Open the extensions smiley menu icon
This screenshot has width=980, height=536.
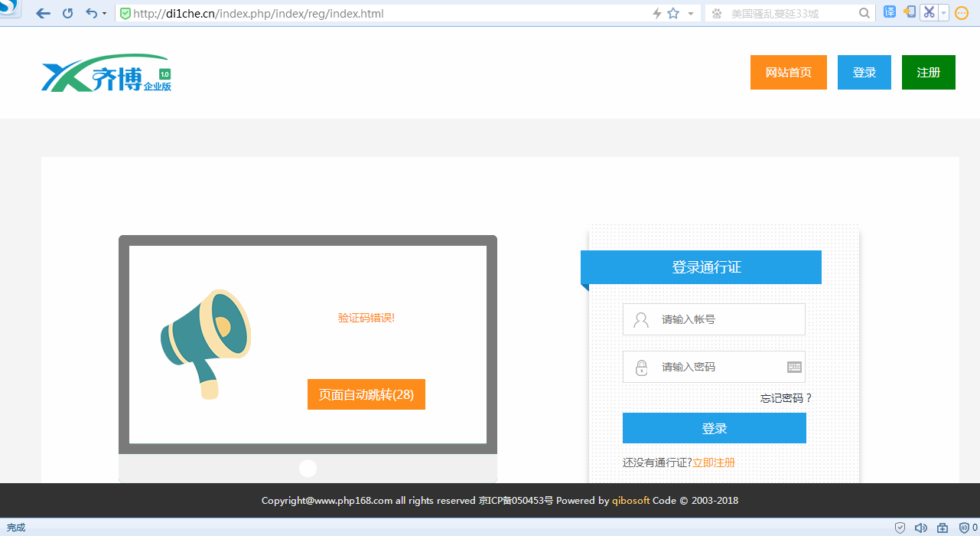pyautogui.click(x=961, y=11)
